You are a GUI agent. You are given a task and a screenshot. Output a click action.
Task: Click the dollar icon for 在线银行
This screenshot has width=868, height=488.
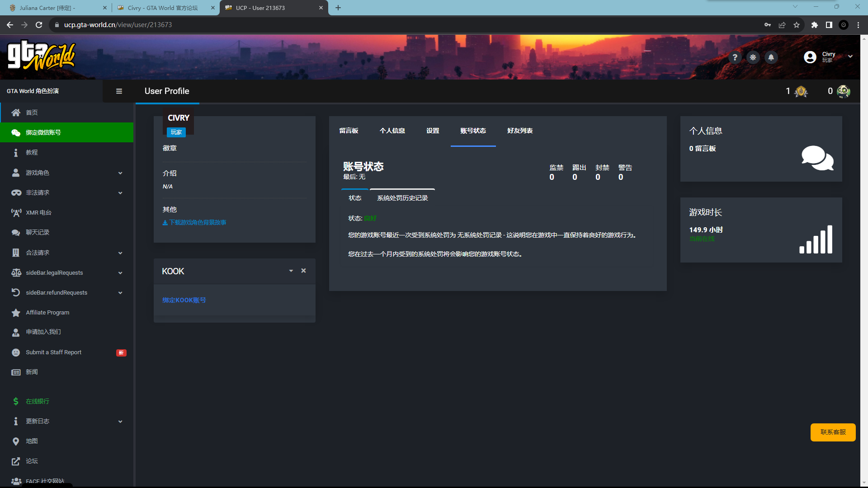(16, 401)
